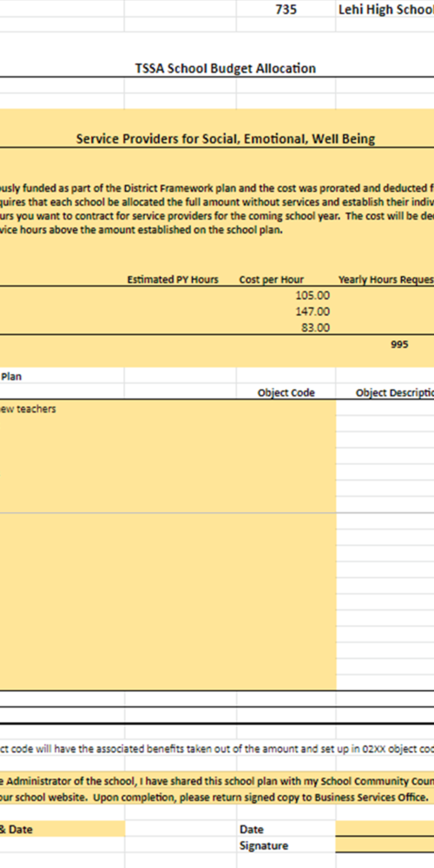Select the 105.00 cost per hour cell

coord(286,296)
